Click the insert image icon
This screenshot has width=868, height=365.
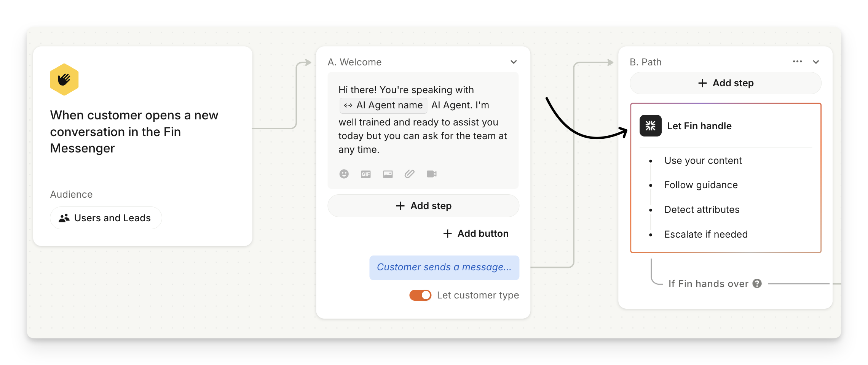coord(388,174)
